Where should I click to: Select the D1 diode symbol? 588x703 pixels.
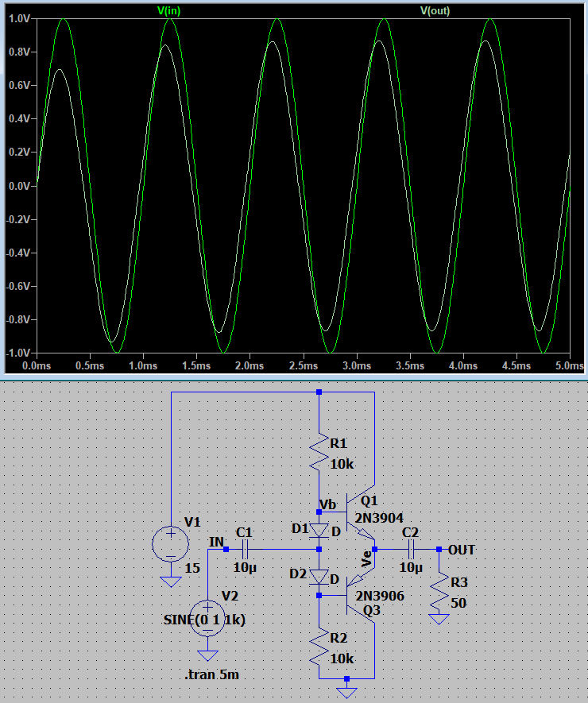[x=319, y=531]
